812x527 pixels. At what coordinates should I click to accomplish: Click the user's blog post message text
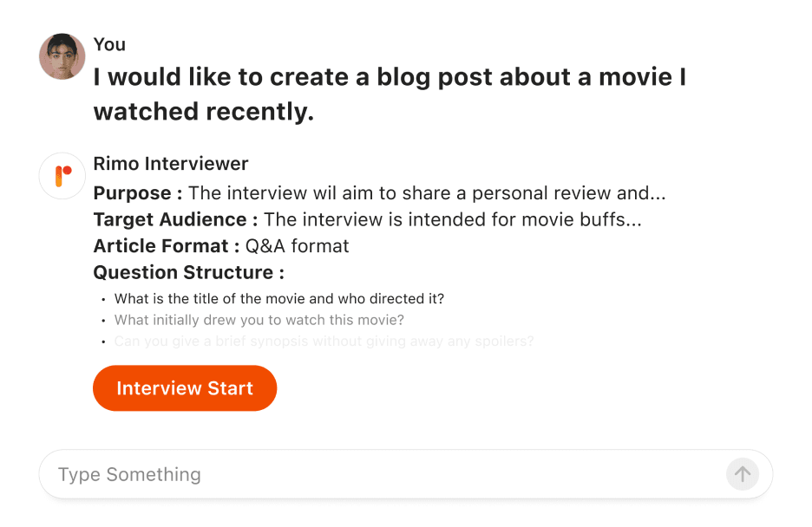coord(390,94)
